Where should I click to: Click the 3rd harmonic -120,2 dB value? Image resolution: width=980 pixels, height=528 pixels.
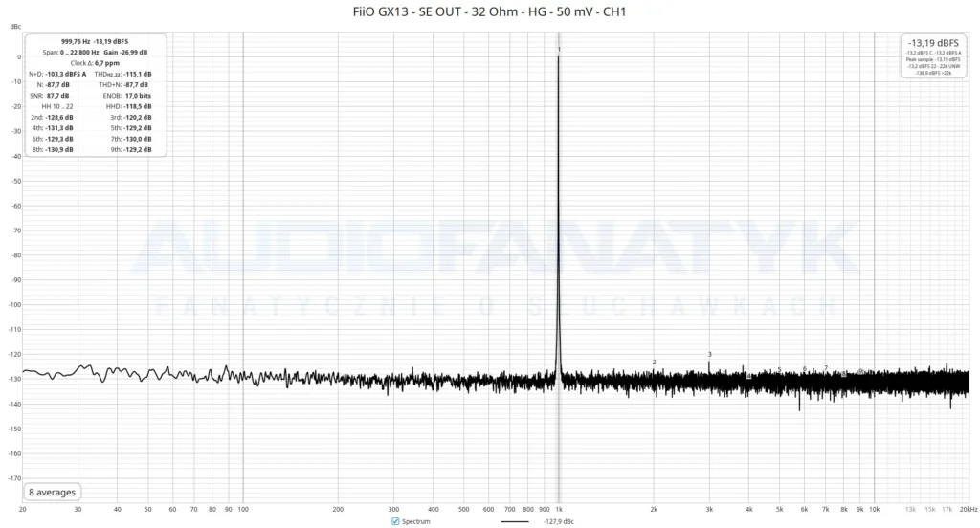[138, 117]
